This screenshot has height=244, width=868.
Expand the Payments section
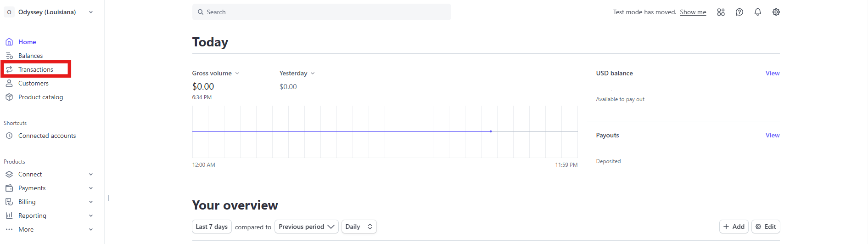coord(90,188)
